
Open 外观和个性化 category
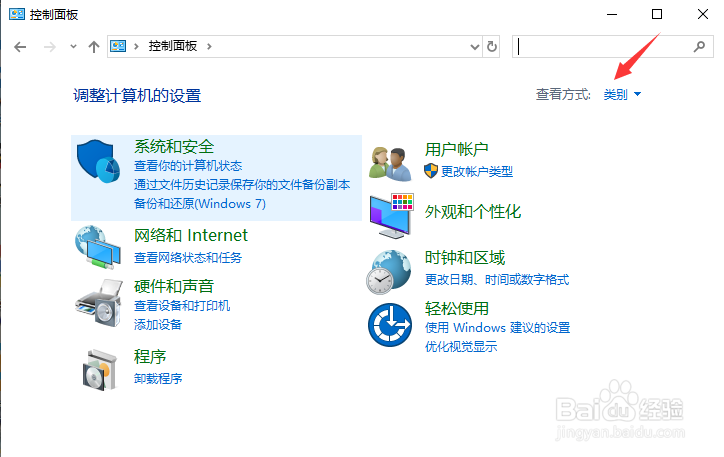pos(473,212)
